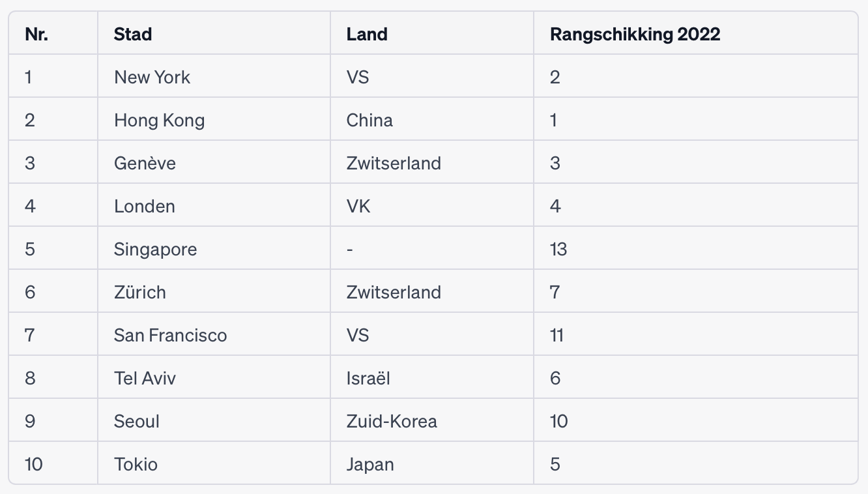Click the 'Land' column header
The image size is (868, 494).
point(367,34)
